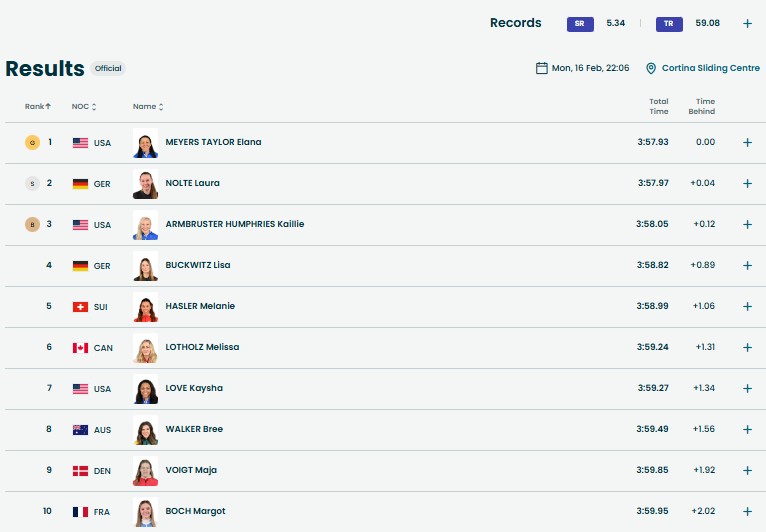This screenshot has height=532, width=766.
Task: Sort results by the NOC column
Action: (84, 106)
